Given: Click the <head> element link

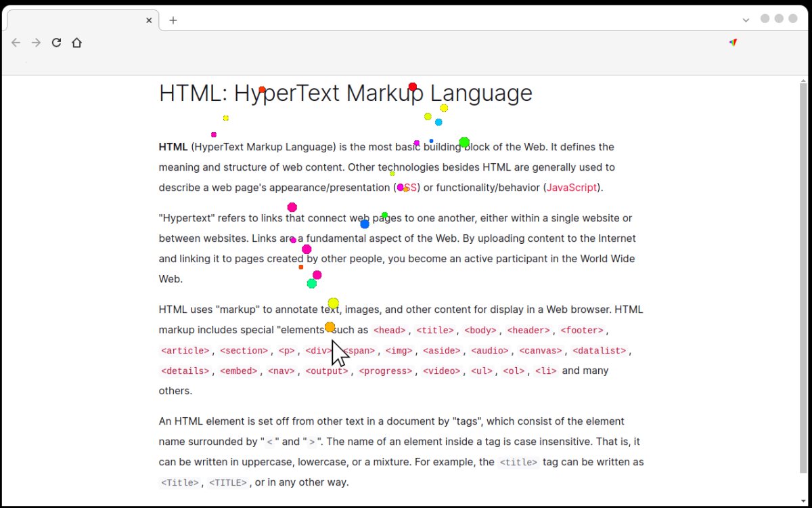Looking at the screenshot, I should pyautogui.click(x=390, y=331).
